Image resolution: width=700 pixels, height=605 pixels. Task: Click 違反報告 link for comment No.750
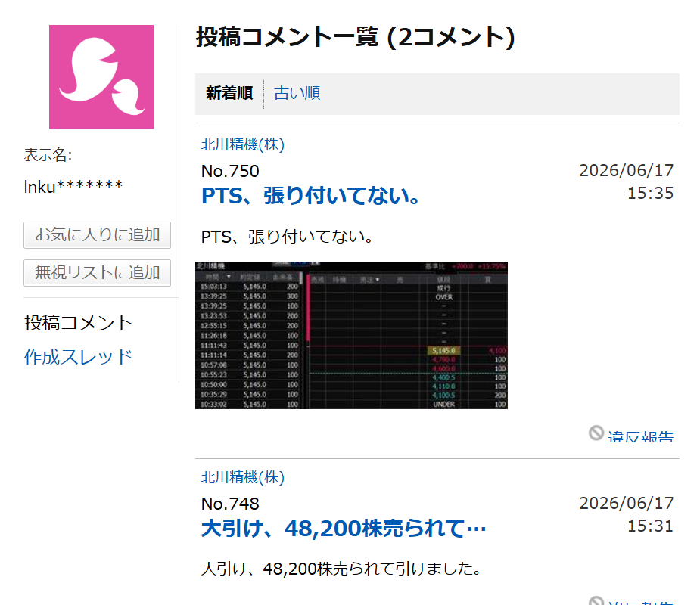pyautogui.click(x=641, y=436)
